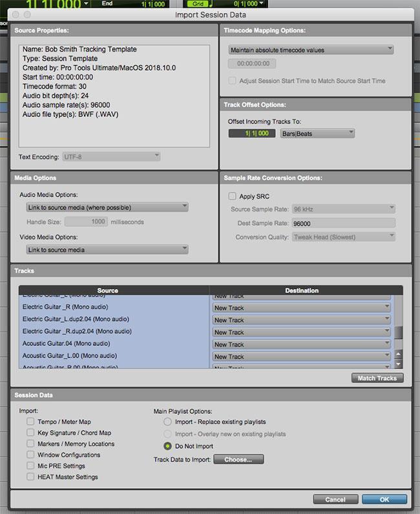Screen dimensions: 420x514
Task: Tick the Markers / Memory Locations checkbox
Action: pos(30,444)
